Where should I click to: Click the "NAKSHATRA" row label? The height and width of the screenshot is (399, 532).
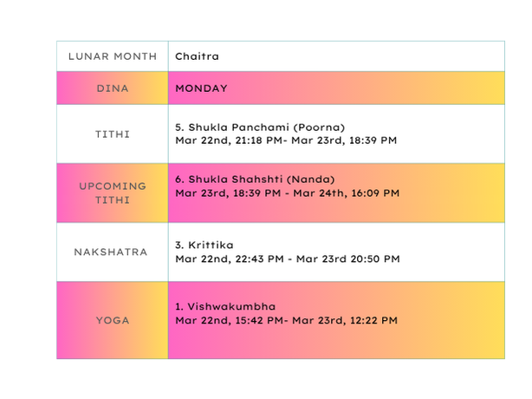pyautogui.click(x=113, y=252)
